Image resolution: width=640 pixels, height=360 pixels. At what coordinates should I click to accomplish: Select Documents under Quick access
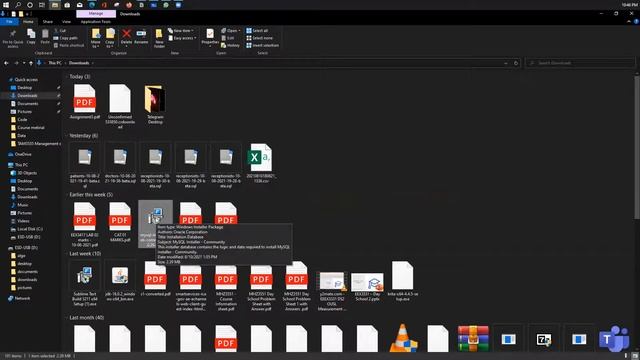tap(28, 104)
